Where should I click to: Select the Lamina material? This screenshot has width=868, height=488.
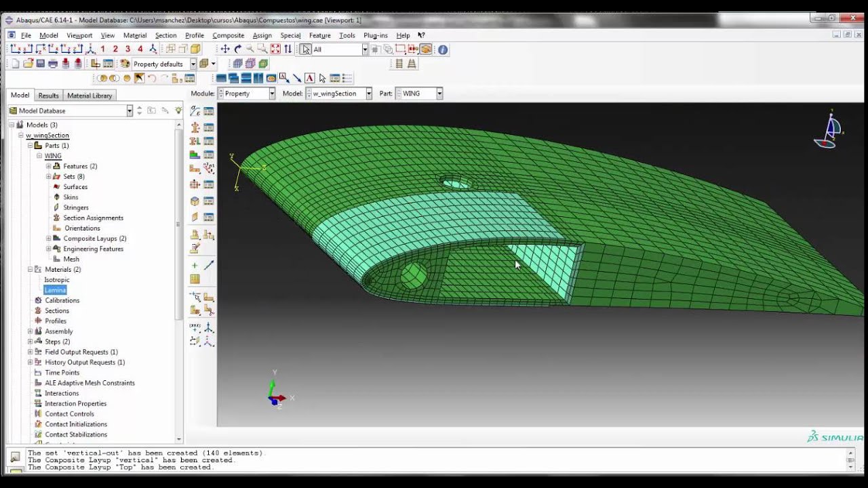55,290
